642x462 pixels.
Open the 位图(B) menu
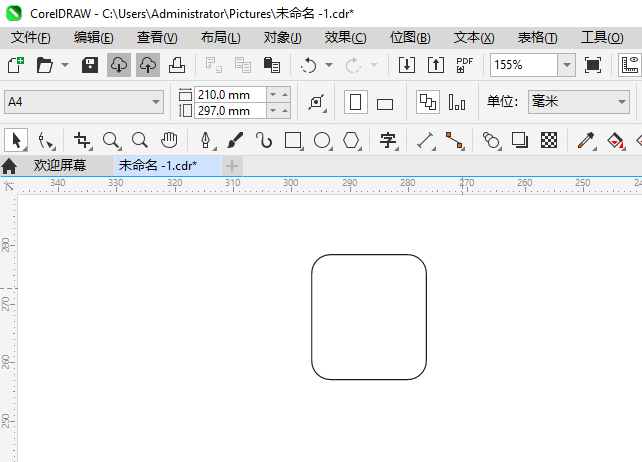click(x=410, y=38)
